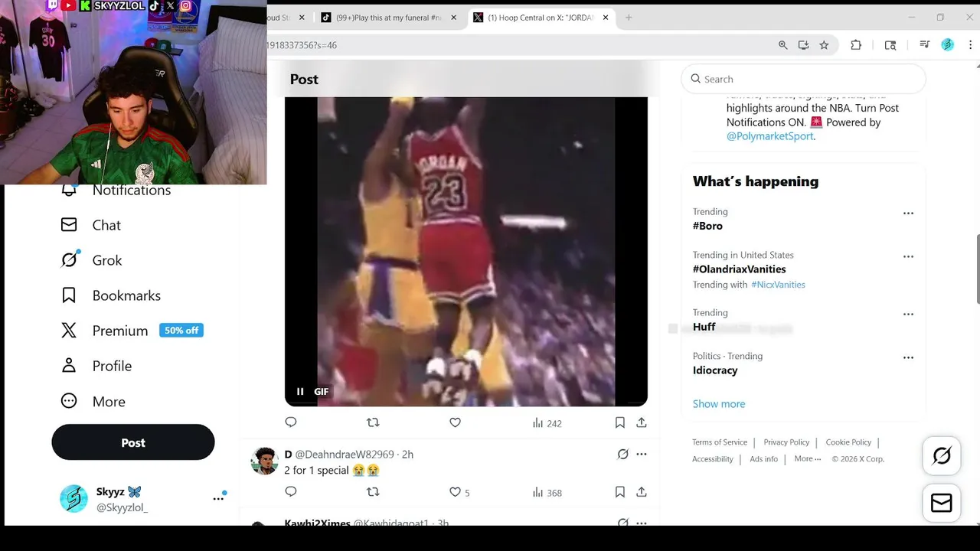Open the Huff trending topic
Image resolution: width=980 pixels, height=551 pixels.
704,327
